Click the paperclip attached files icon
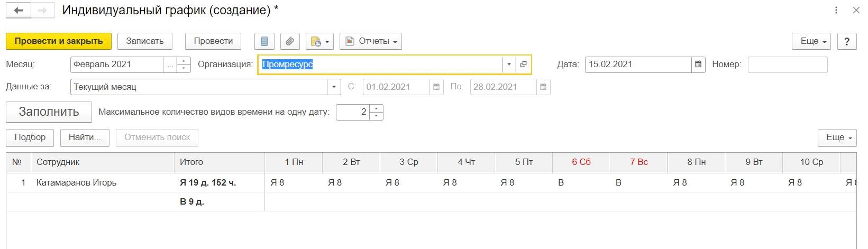Image resolution: width=868 pixels, height=249 pixels. [289, 41]
